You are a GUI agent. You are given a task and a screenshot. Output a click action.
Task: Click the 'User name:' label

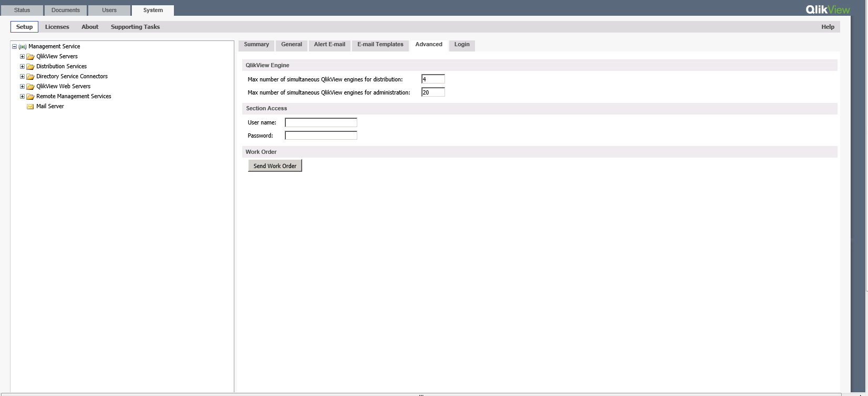[x=262, y=123]
